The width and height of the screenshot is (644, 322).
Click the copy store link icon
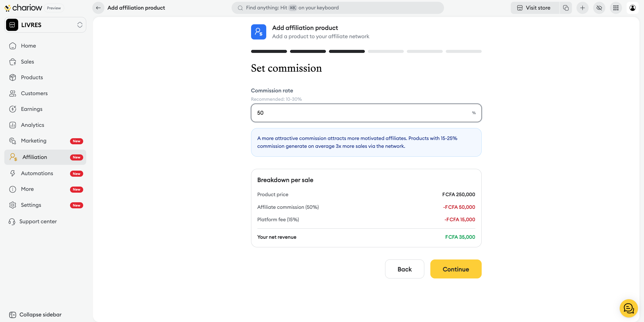point(566,8)
